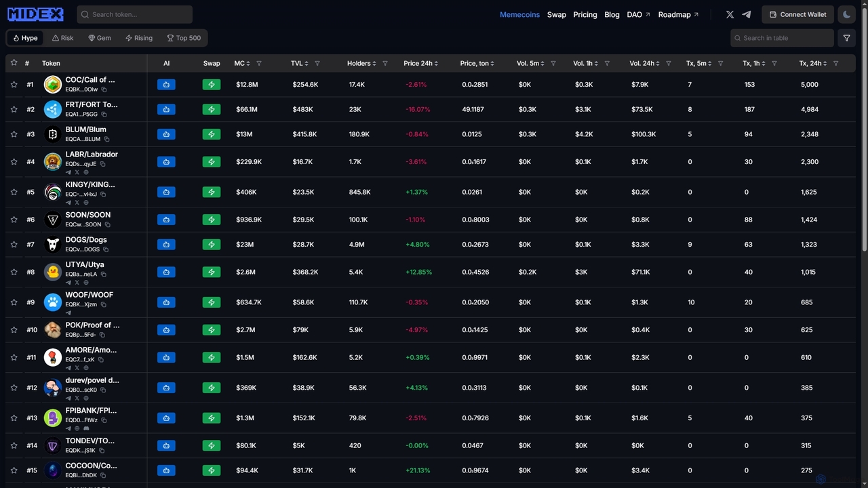Click swap icon for SOON/SOON row

click(x=212, y=220)
